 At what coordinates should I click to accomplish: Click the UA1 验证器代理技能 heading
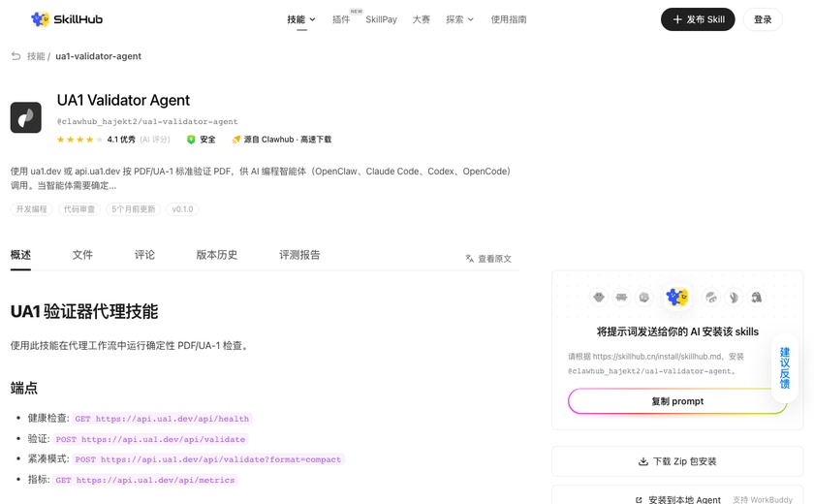84,311
